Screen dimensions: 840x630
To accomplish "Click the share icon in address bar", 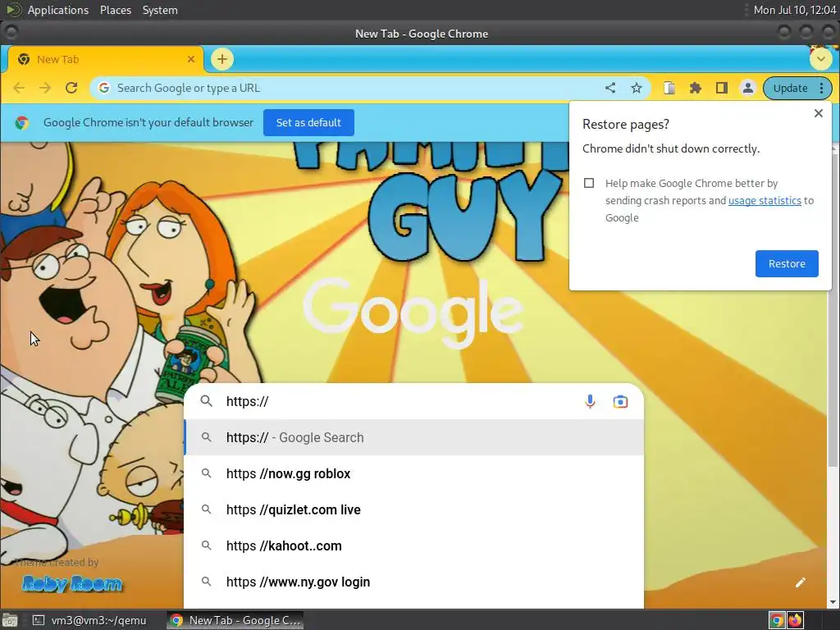I will [x=610, y=88].
